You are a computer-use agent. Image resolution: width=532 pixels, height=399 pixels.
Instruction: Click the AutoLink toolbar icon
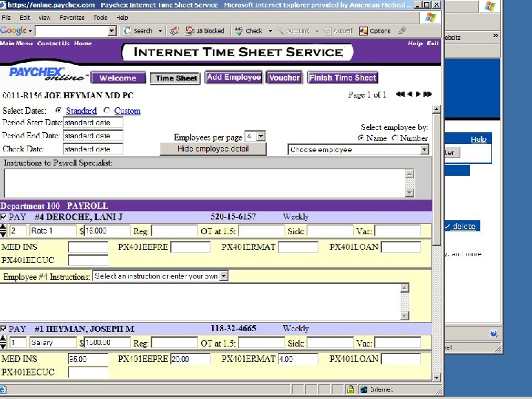[280, 31]
